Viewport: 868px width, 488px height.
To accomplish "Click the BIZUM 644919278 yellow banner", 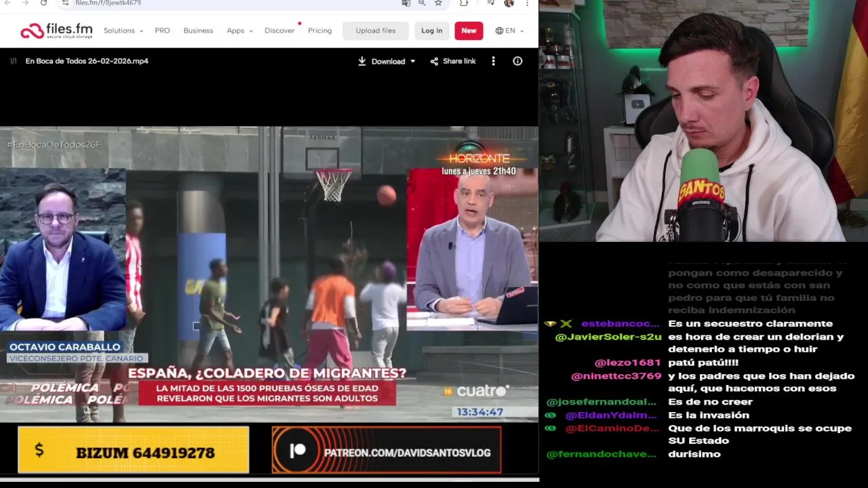I will [x=134, y=449].
